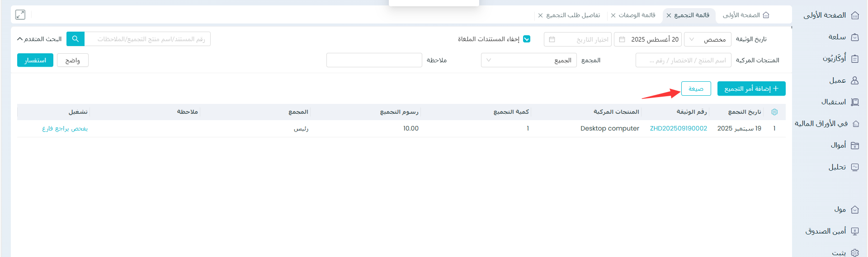Click the teal search magnifier icon

click(x=75, y=39)
